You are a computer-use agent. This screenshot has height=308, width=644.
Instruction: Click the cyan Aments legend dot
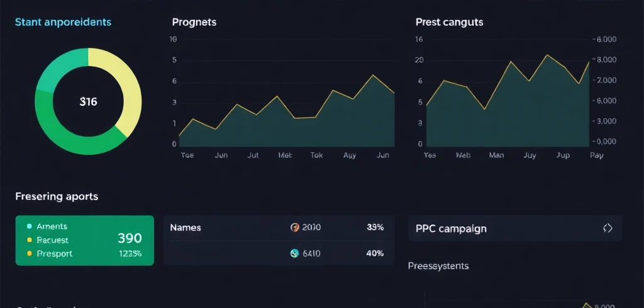coord(29,226)
